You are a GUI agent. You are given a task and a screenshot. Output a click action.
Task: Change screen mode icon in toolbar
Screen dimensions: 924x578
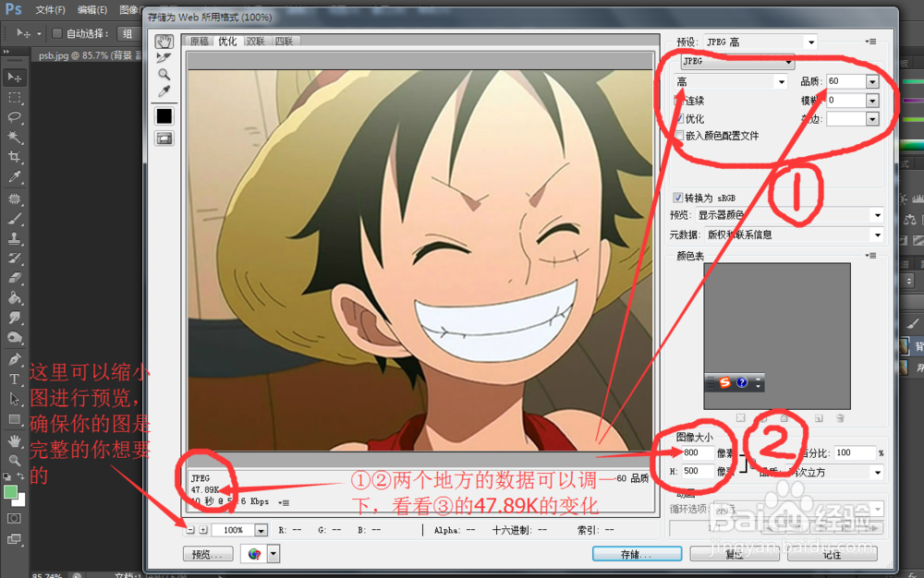click(x=14, y=538)
